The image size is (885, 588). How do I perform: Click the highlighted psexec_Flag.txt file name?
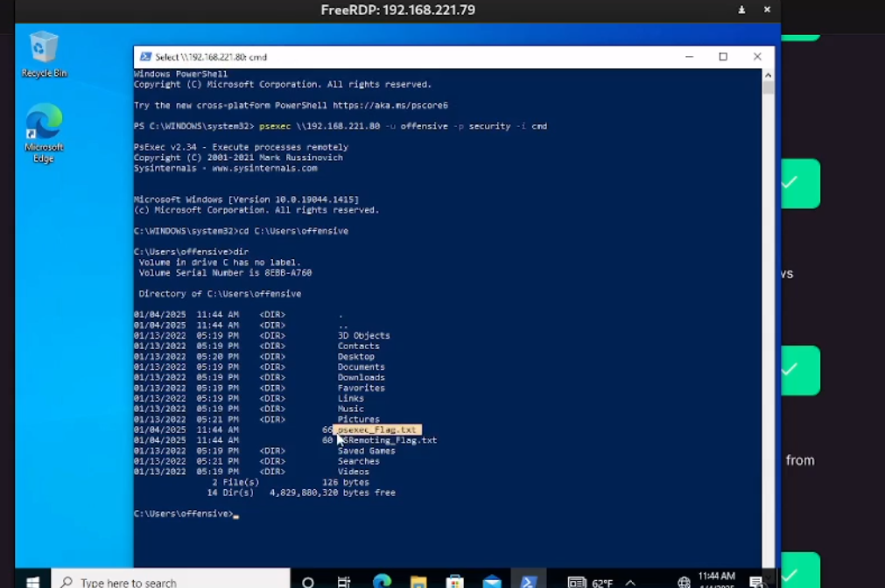pyautogui.click(x=377, y=430)
